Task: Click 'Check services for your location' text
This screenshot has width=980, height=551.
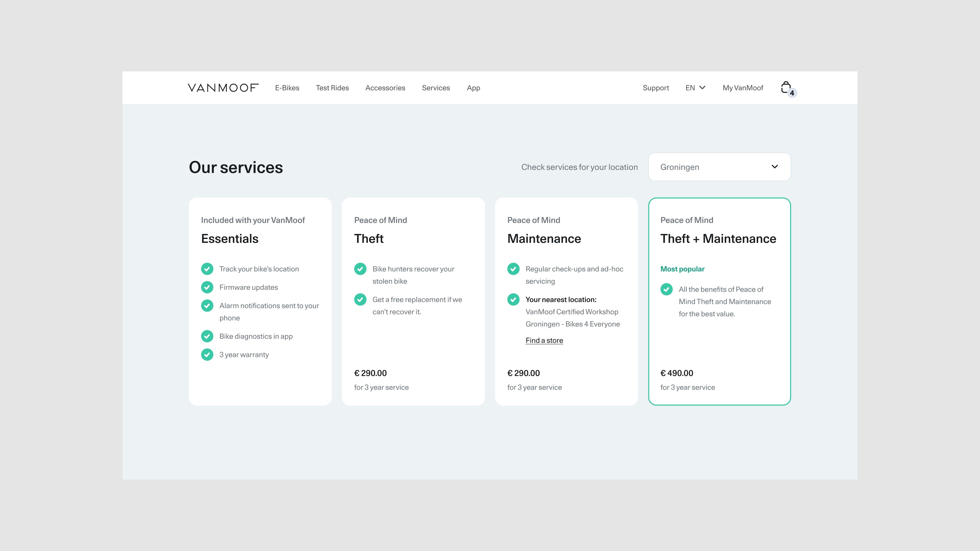Action: [579, 167]
